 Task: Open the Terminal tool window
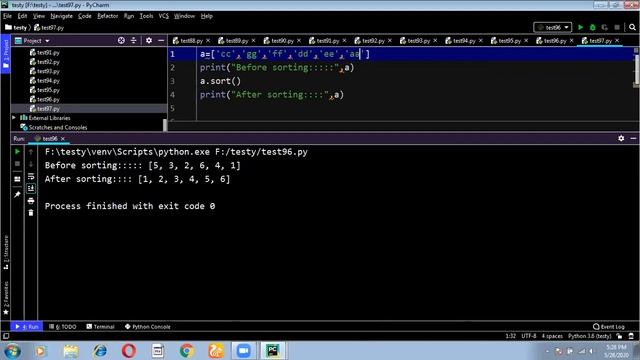click(x=100, y=327)
